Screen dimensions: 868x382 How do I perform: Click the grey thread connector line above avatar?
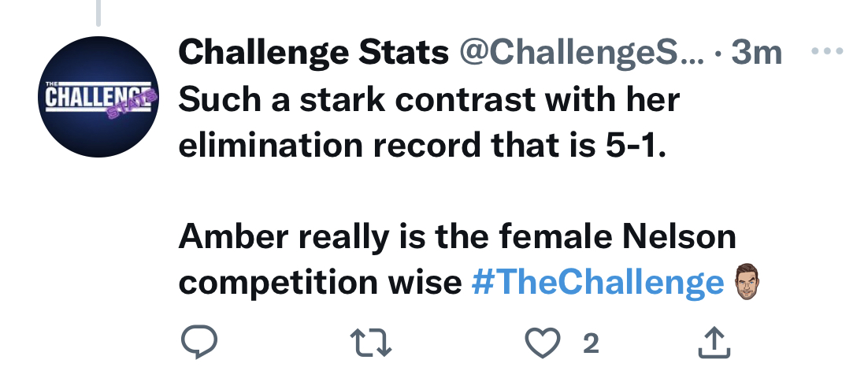tap(98, 13)
